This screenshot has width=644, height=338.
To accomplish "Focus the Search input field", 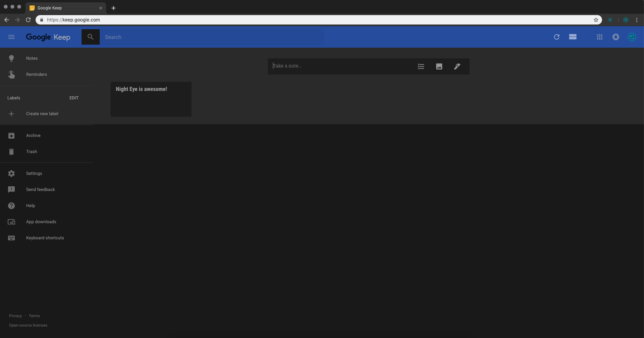I will (x=212, y=37).
